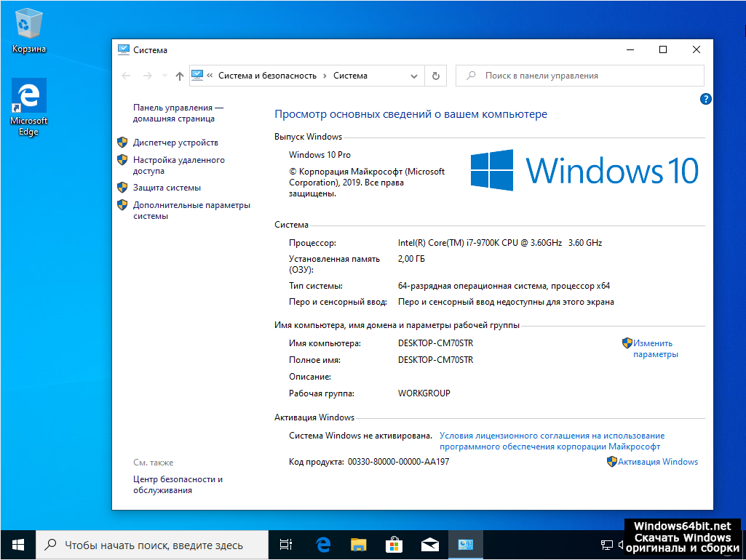The height and width of the screenshot is (560, 746).
Task: Refresh the Control Panel address bar
Action: click(x=435, y=76)
